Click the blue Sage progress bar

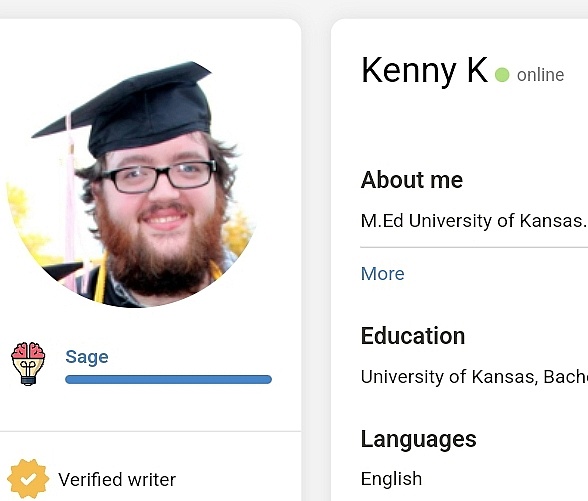pyautogui.click(x=168, y=380)
